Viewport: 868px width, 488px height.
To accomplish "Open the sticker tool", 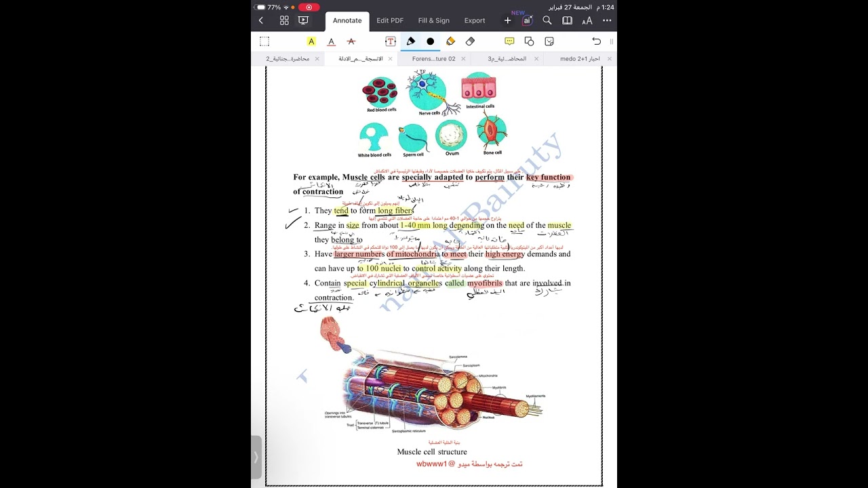I will [549, 41].
